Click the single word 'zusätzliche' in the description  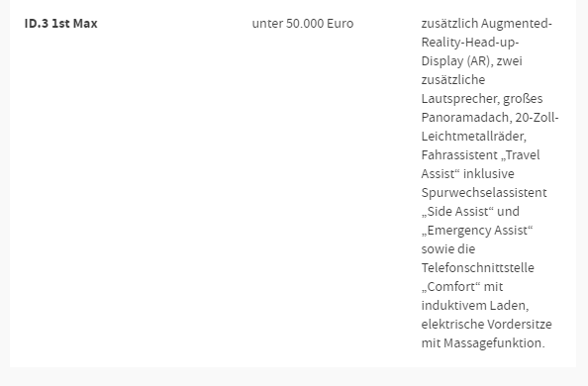coord(453,79)
